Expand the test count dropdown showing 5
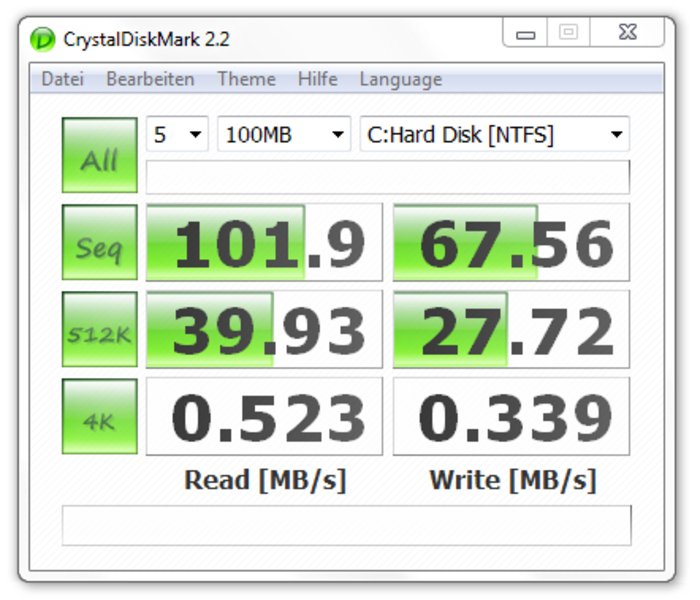This screenshot has width=700, height=600. (x=177, y=134)
